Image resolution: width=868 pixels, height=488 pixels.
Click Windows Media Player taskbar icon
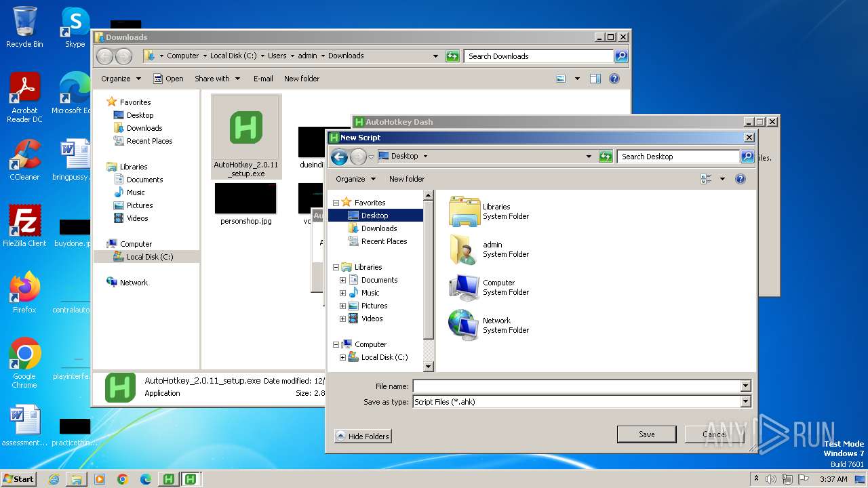[100, 479]
